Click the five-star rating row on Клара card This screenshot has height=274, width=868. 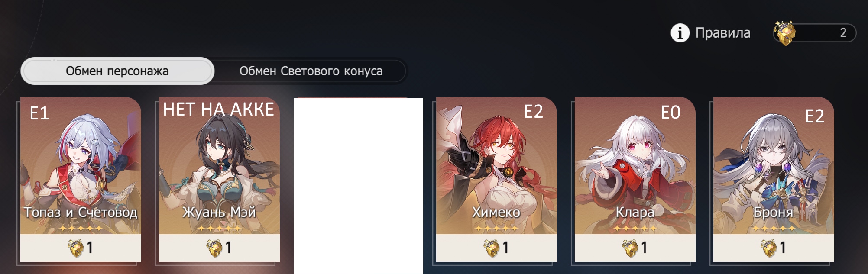tap(635, 228)
